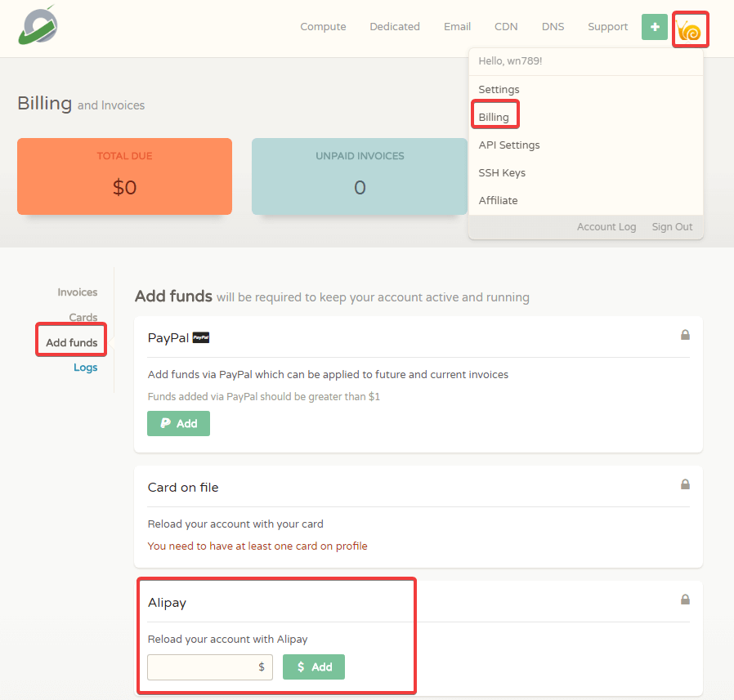This screenshot has height=700, width=734.
Task: Switch to the Invoices sidebar tab
Action: 78,292
